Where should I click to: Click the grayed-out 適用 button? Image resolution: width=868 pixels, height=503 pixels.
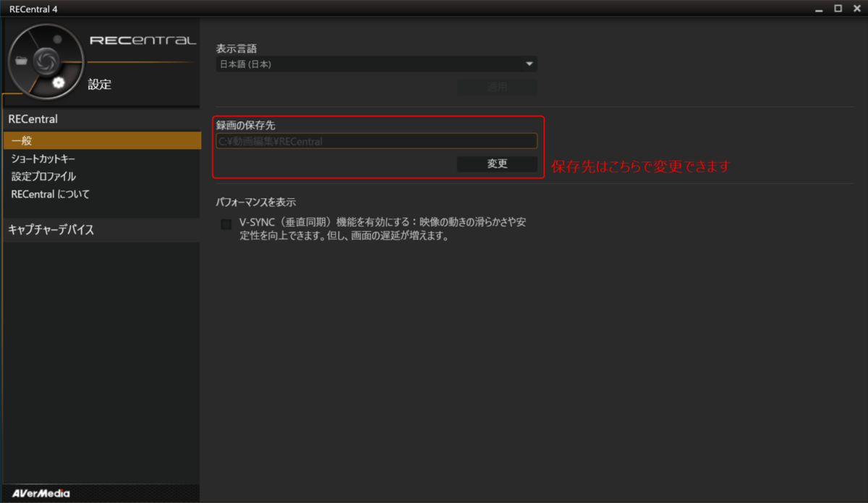pos(497,87)
